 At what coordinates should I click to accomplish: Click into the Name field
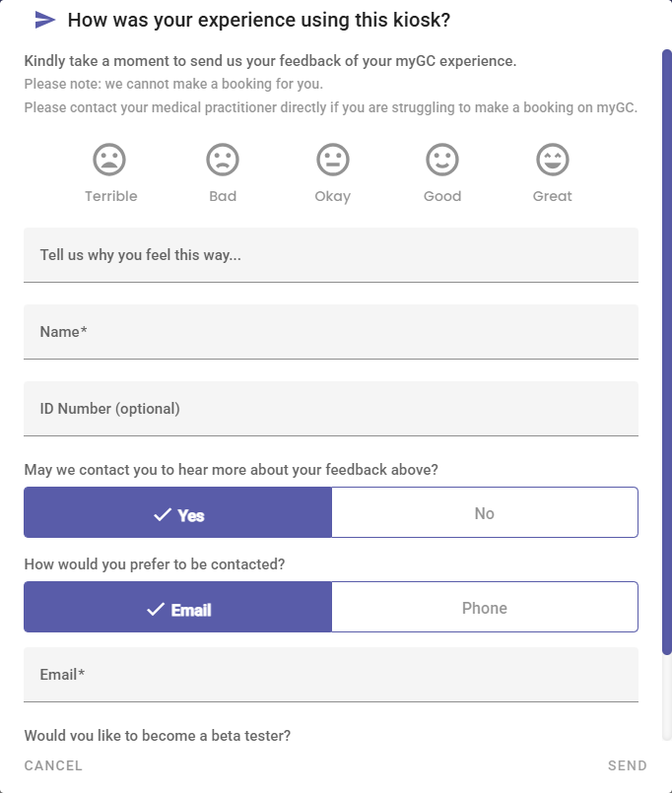click(331, 332)
